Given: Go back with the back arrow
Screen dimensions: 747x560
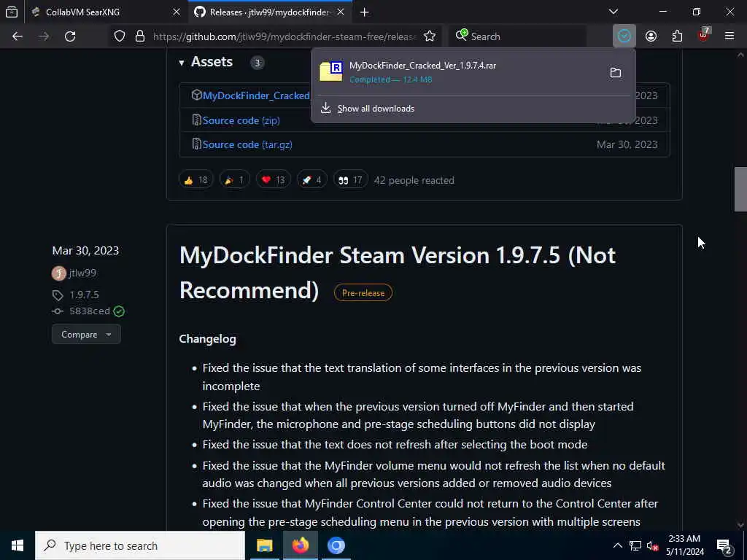Looking at the screenshot, I should click(x=18, y=36).
